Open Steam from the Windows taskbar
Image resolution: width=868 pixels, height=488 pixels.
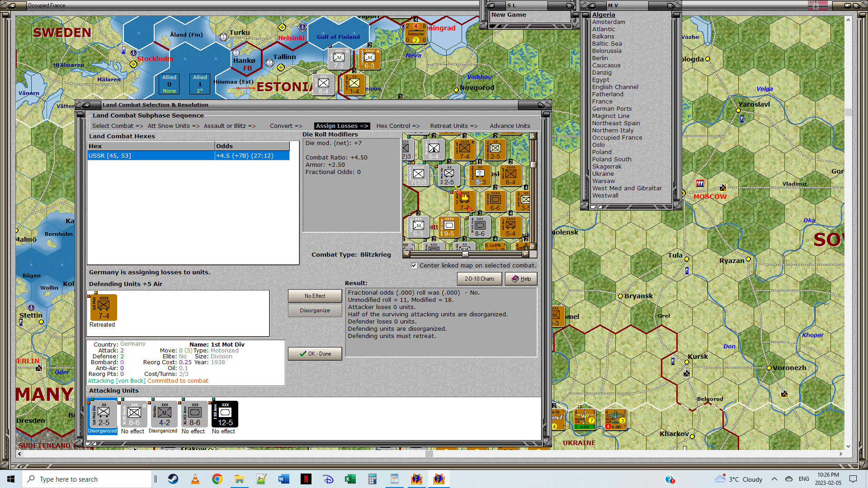[x=173, y=479]
